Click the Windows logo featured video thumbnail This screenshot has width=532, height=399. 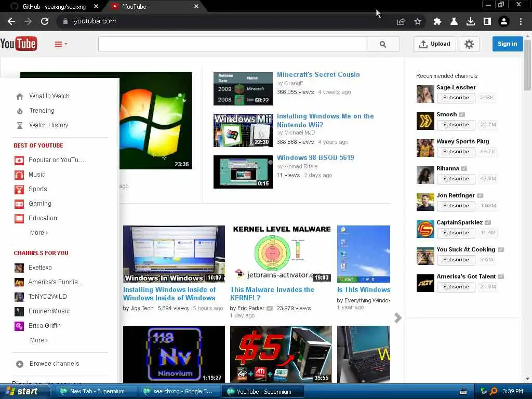[x=156, y=121]
